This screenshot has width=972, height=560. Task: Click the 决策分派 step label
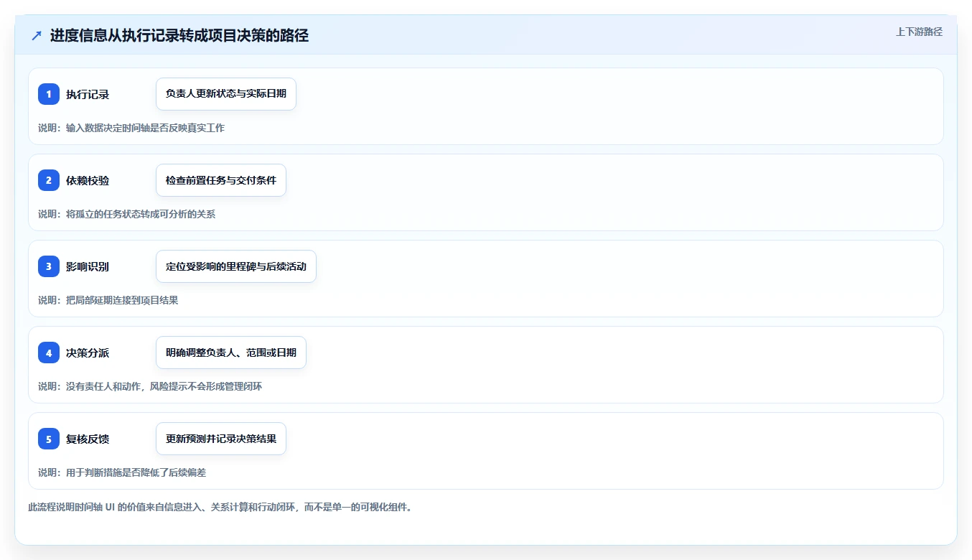point(88,353)
